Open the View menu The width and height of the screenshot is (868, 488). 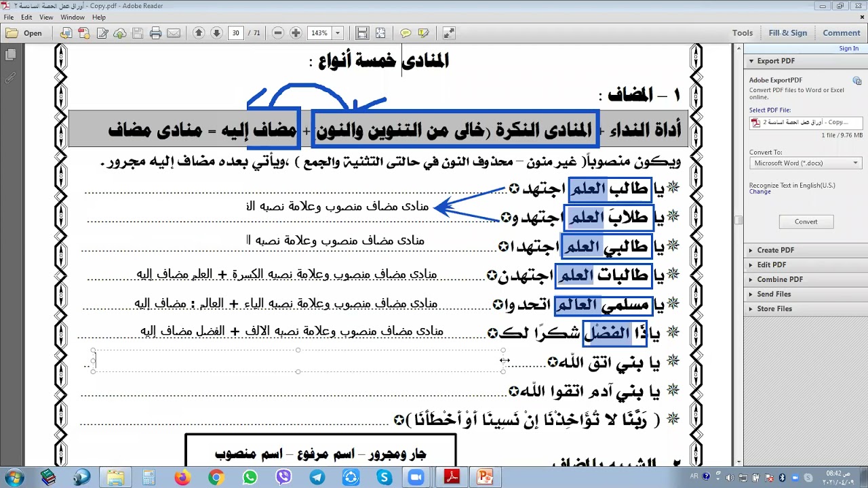pyautogui.click(x=46, y=17)
